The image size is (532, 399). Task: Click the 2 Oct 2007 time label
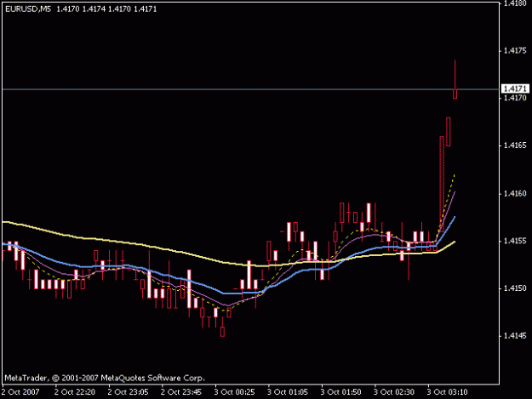pos(20,392)
